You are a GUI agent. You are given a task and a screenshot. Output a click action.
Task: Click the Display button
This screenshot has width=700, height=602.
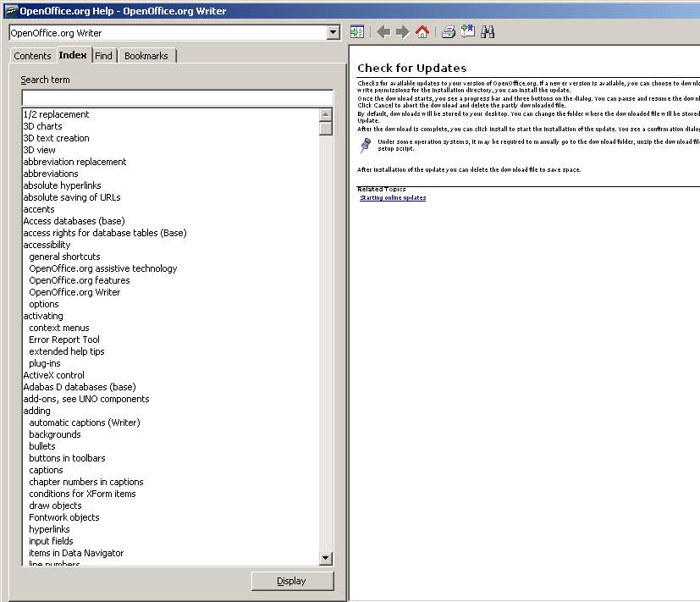[292, 581]
